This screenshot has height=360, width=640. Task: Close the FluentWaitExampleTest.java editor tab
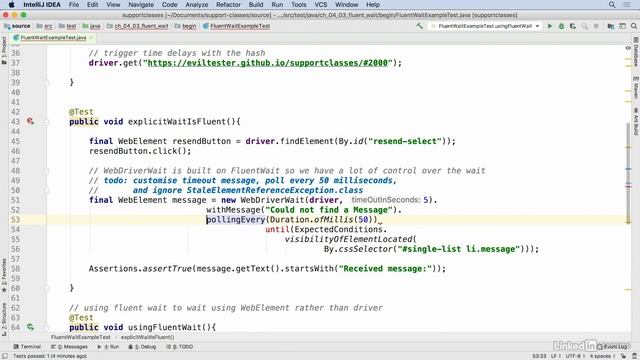(91, 38)
